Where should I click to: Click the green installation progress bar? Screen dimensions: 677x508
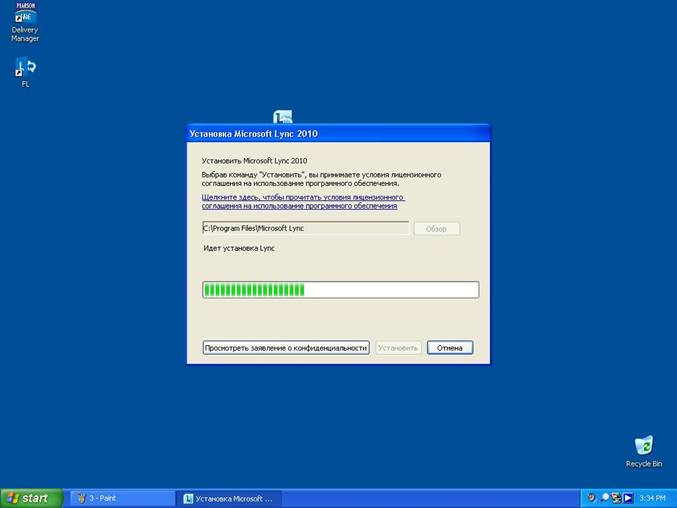pos(341,290)
